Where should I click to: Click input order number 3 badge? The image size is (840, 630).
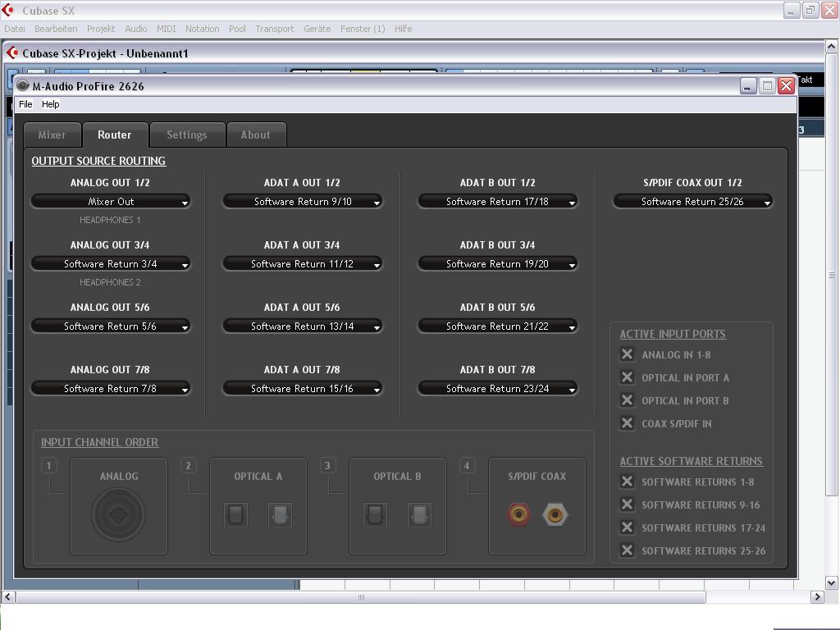327,466
